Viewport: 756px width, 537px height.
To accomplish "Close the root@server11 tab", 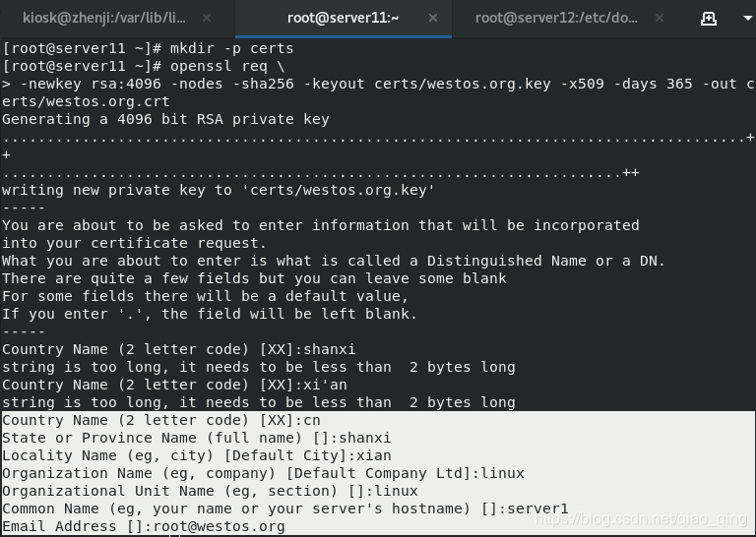I will pos(433,19).
